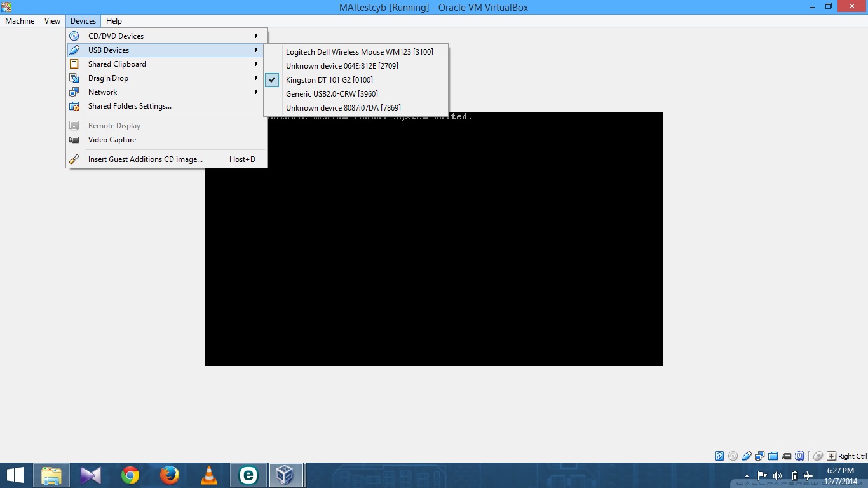This screenshot has height=488, width=868.
Task: Open Shared Folders Settings
Action: 166,106
